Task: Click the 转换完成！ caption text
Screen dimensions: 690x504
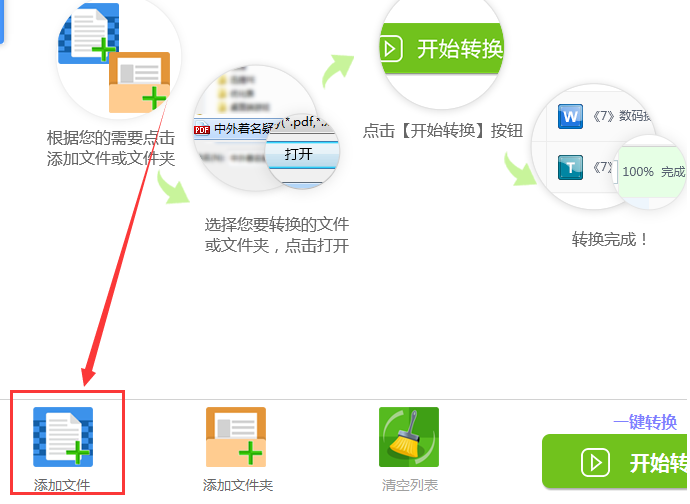Action: [609, 239]
